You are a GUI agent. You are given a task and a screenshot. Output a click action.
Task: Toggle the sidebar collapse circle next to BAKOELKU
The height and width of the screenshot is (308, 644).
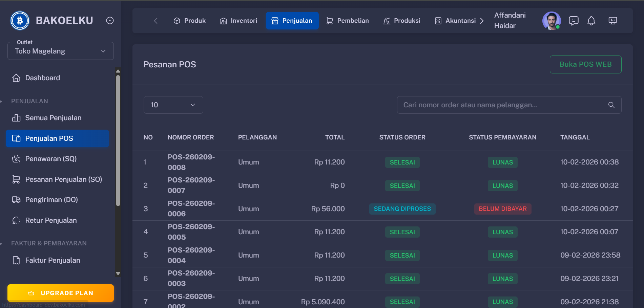tap(109, 20)
